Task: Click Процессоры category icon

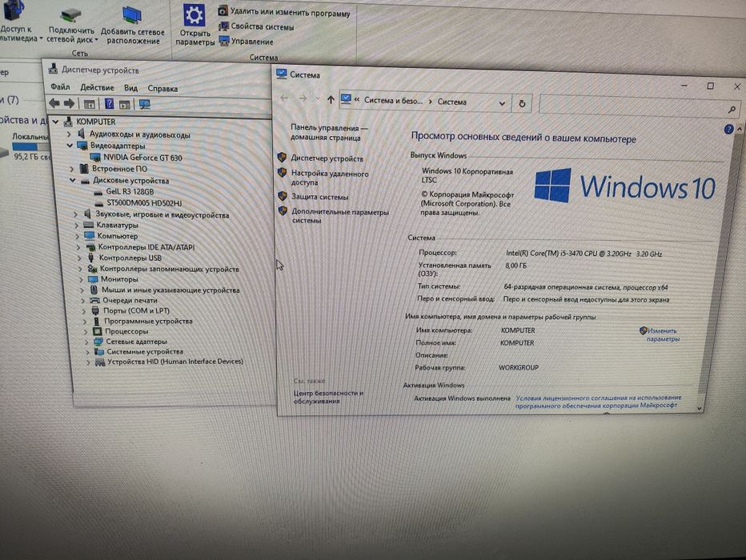Action: point(97,331)
